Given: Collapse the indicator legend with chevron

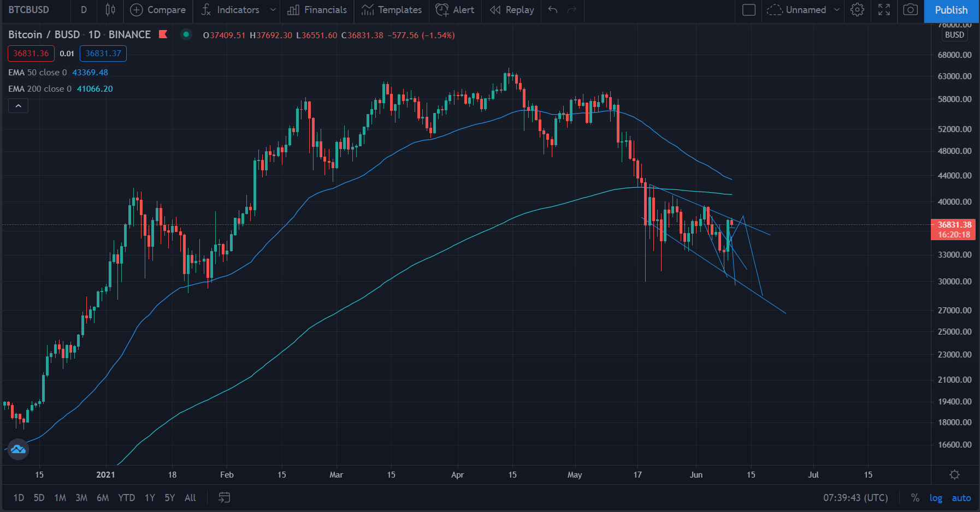Looking at the screenshot, I should [x=18, y=106].
